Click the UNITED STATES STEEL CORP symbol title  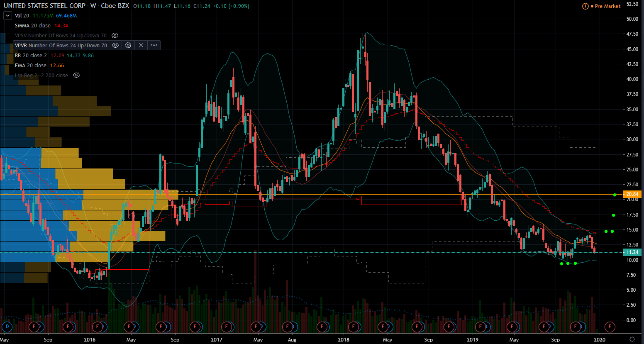coord(44,6)
